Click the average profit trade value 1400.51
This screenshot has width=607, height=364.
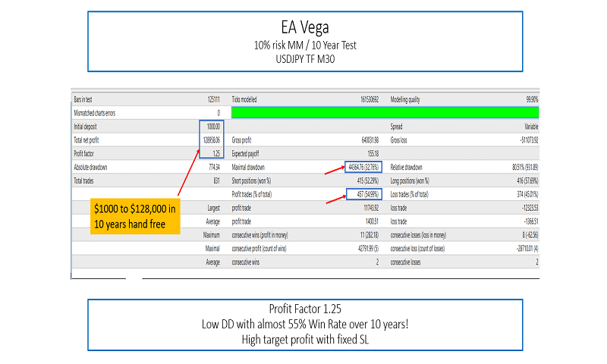coord(372,221)
